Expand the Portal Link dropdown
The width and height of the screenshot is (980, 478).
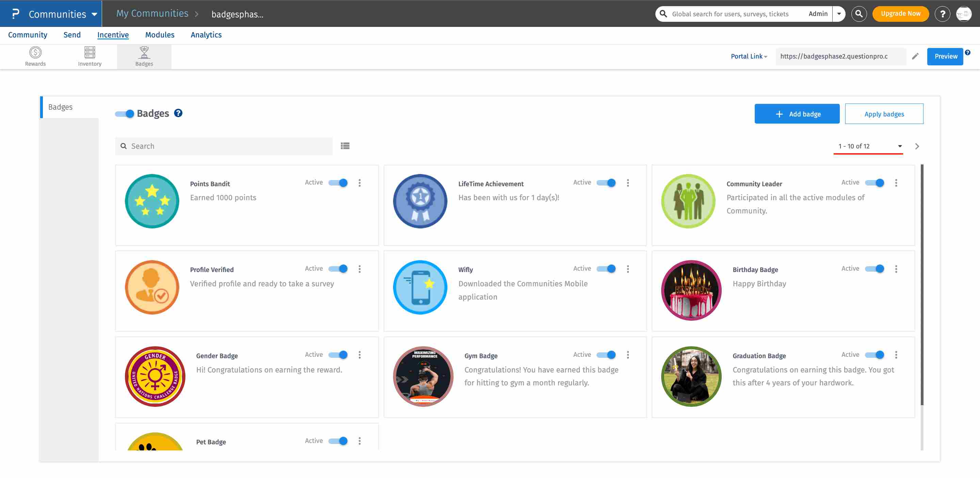click(749, 56)
